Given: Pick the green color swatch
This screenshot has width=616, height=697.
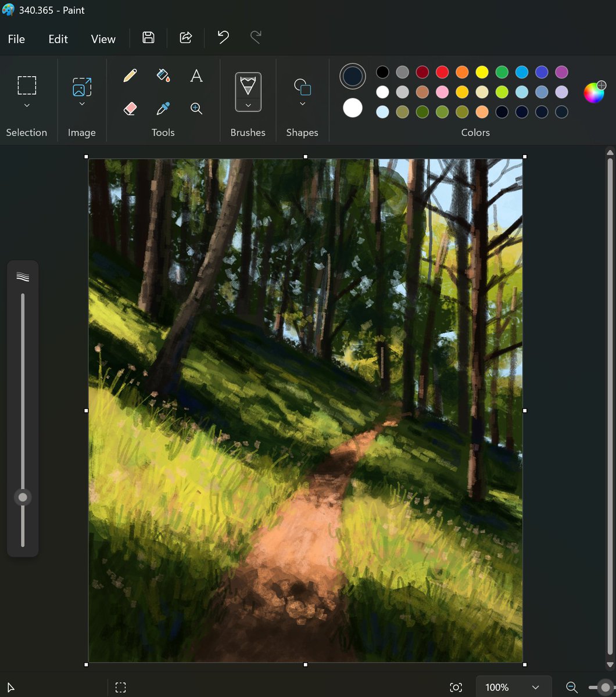Looking at the screenshot, I should 502,72.
